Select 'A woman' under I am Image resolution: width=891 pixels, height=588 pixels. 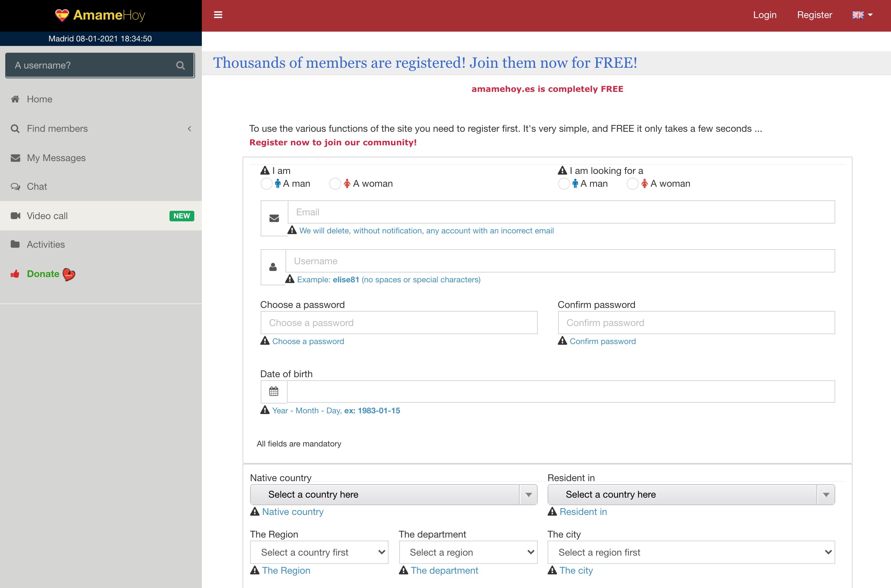point(335,184)
